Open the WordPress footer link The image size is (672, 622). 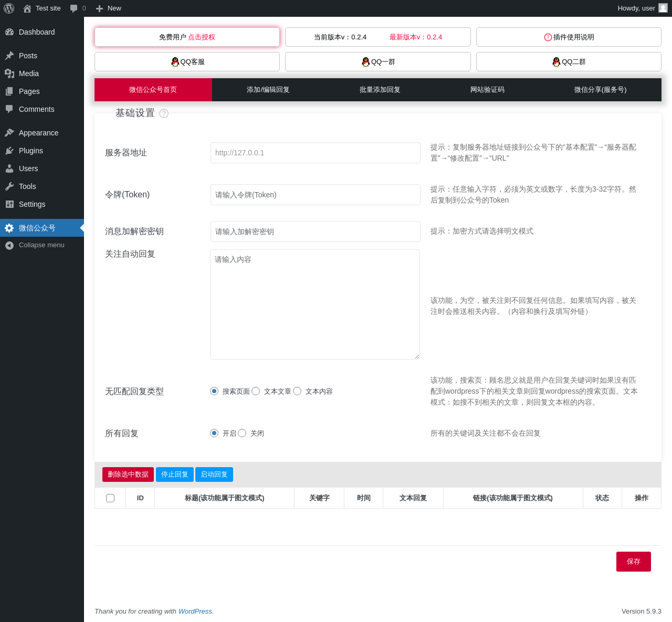tap(195, 612)
